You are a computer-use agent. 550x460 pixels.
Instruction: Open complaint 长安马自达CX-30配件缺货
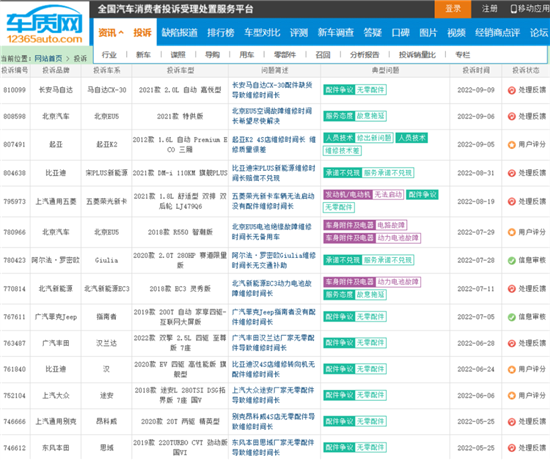click(272, 90)
